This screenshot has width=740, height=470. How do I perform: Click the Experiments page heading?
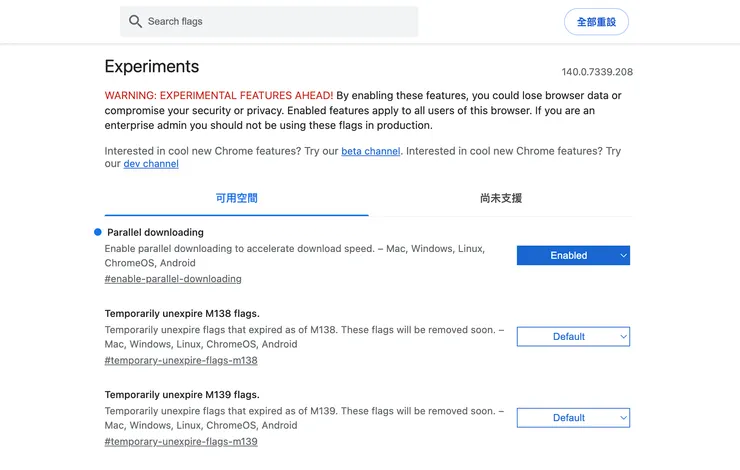(152, 67)
